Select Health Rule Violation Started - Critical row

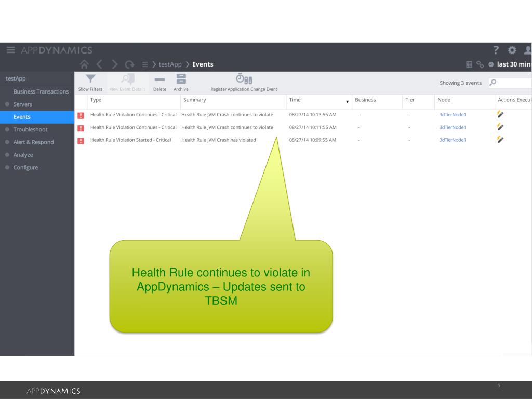coord(303,140)
